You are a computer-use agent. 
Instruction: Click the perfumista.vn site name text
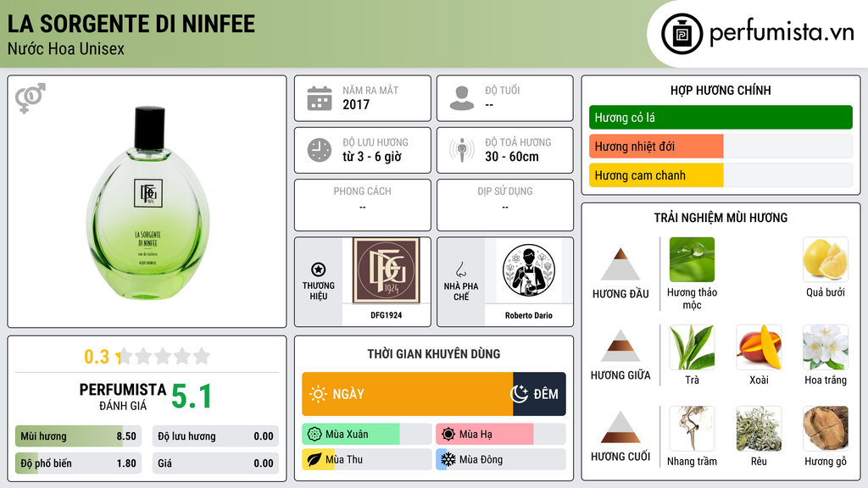pyautogui.click(x=782, y=33)
